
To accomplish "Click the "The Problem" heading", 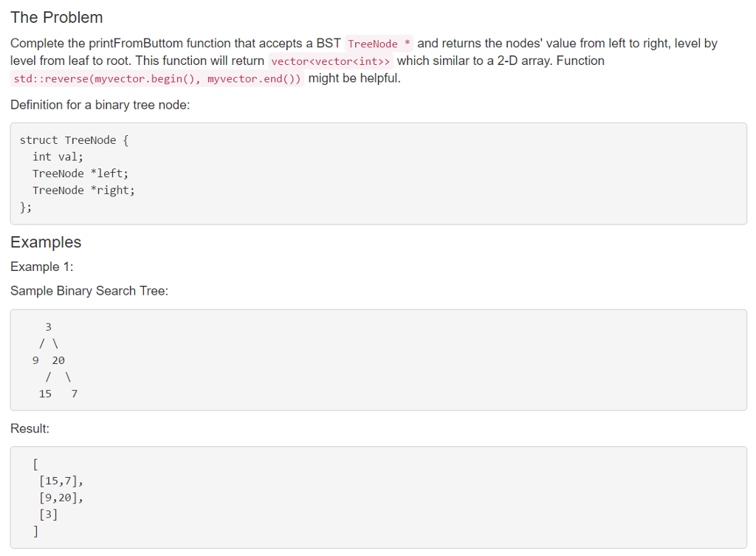I will coord(56,18).
